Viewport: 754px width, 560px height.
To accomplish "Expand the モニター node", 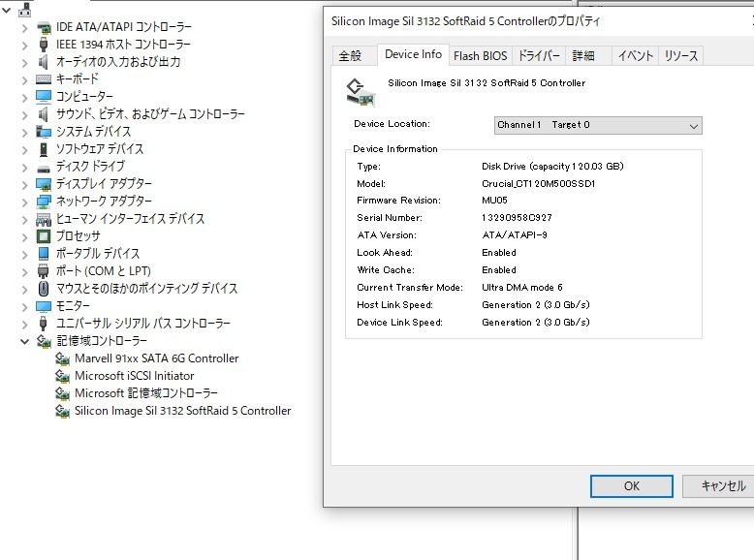I will coord(24,307).
